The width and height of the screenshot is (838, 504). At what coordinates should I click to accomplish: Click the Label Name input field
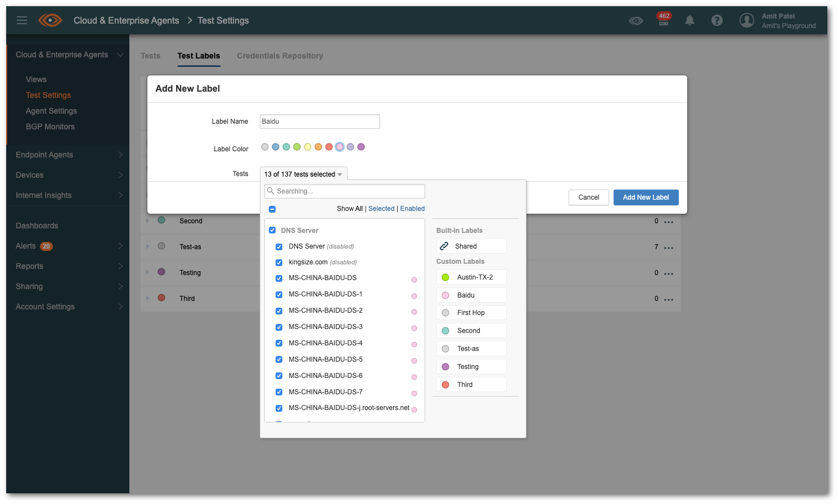[x=320, y=121]
